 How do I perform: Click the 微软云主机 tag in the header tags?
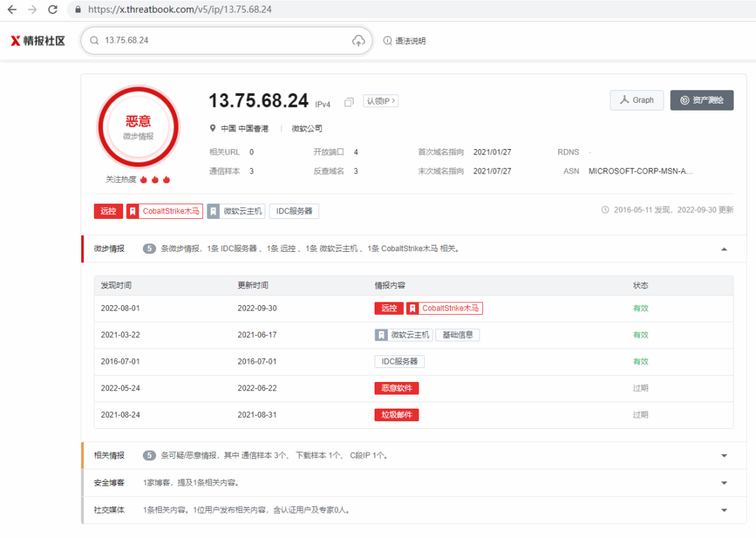click(237, 211)
